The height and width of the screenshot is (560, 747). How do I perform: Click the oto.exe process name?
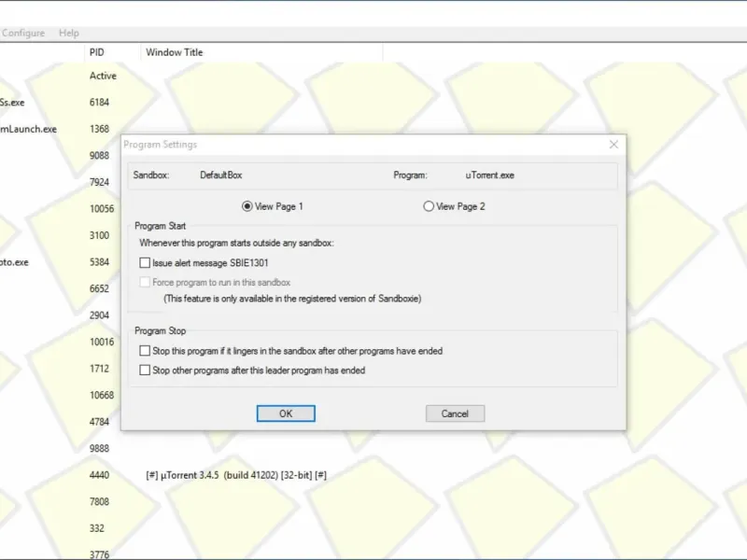point(14,262)
